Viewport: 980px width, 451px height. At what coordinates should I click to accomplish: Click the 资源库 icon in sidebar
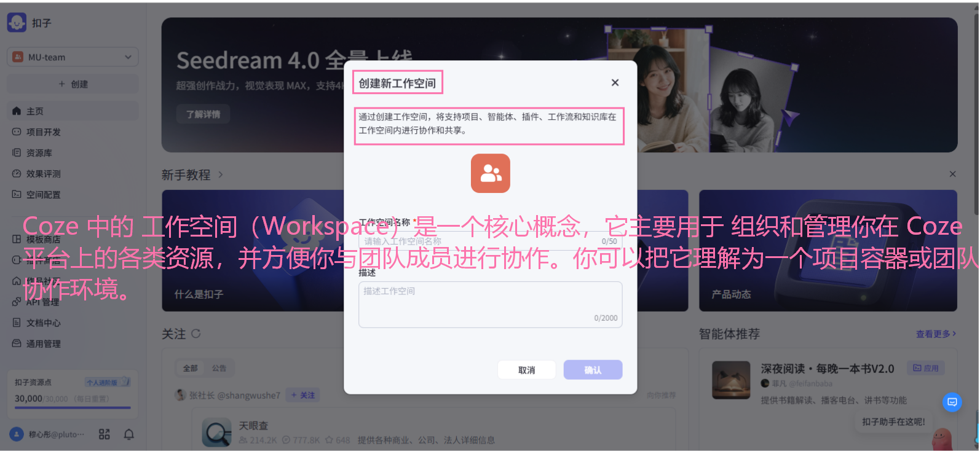point(17,153)
